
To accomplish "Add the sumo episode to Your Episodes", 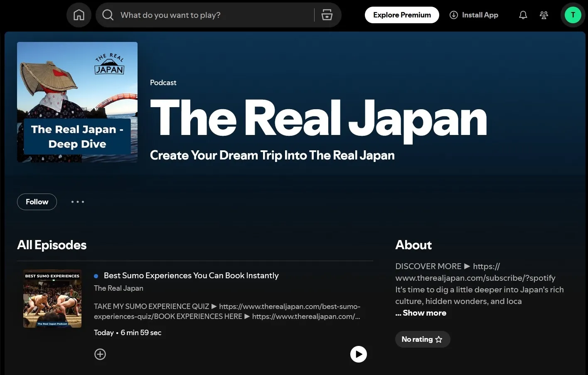I will [100, 354].
